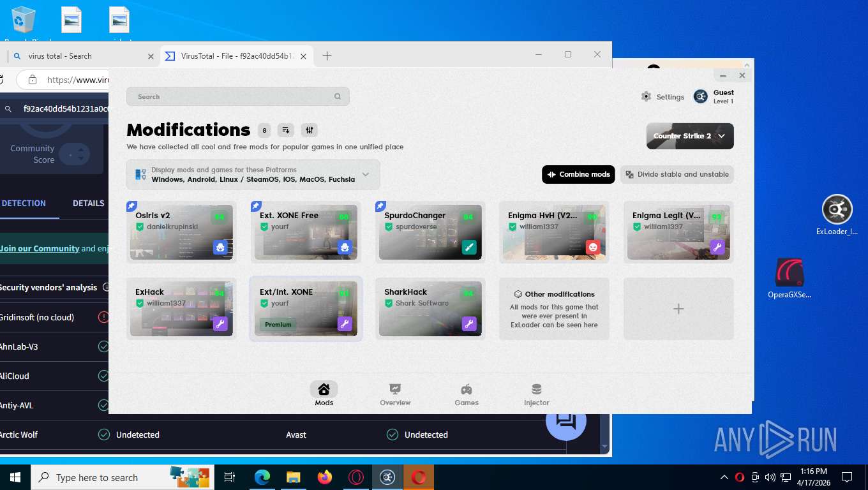The height and width of the screenshot is (490, 868).
Task: Click the purple wrench badge on SharkHack
Action: click(469, 324)
